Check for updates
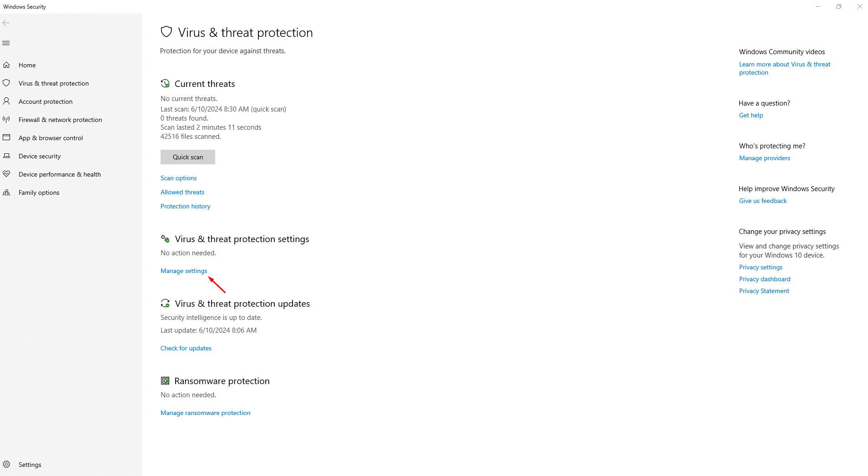This screenshot has height=476, width=868. click(x=186, y=348)
